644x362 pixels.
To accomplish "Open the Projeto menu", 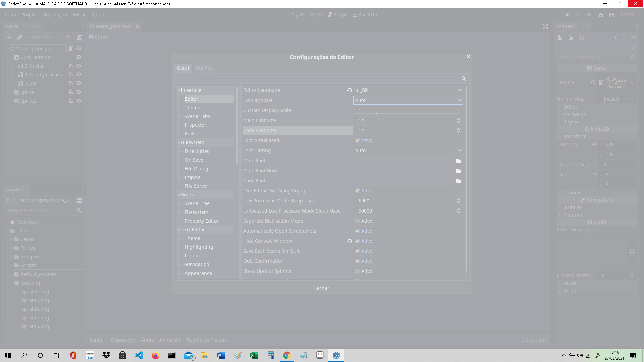I will [29, 15].
